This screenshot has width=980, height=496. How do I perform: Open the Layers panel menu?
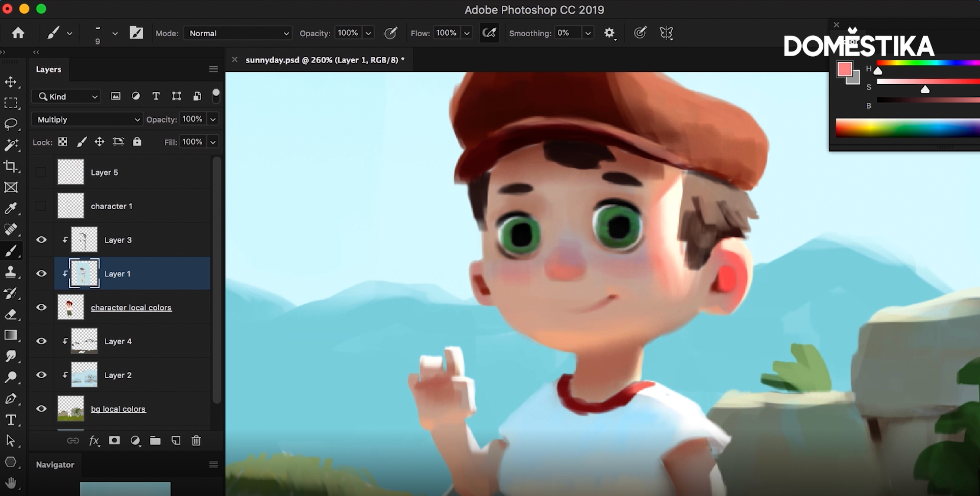213,69
